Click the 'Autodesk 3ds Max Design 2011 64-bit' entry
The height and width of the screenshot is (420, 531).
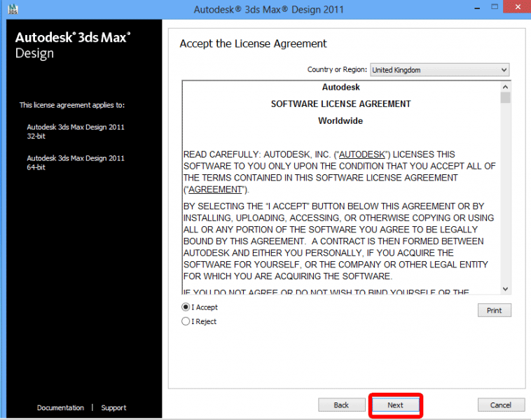[76, 163]
